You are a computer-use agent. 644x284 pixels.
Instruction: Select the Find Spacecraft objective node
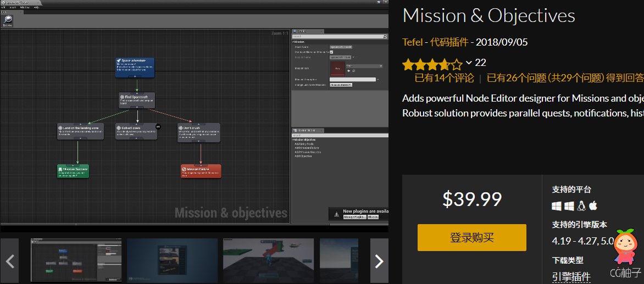137,100
